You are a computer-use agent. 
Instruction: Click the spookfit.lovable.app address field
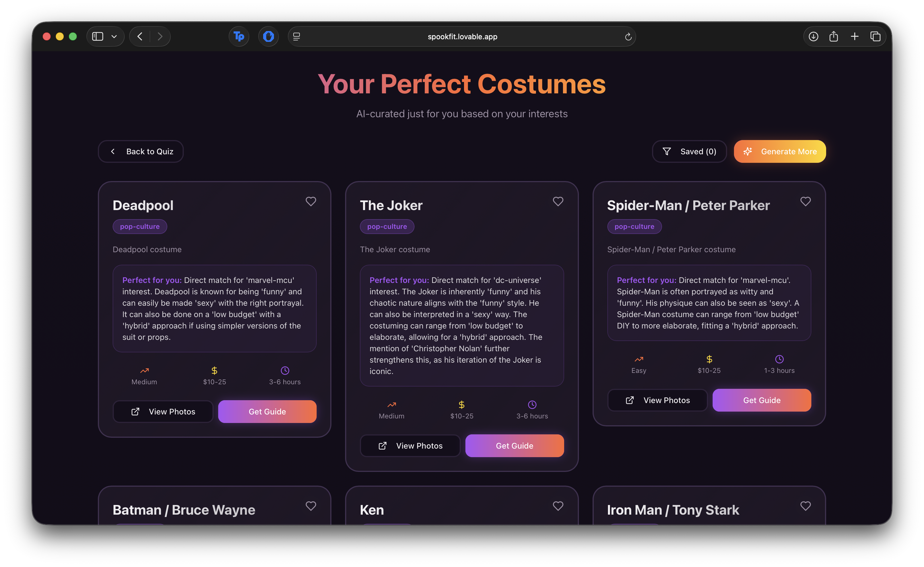(x=462, y=37)
